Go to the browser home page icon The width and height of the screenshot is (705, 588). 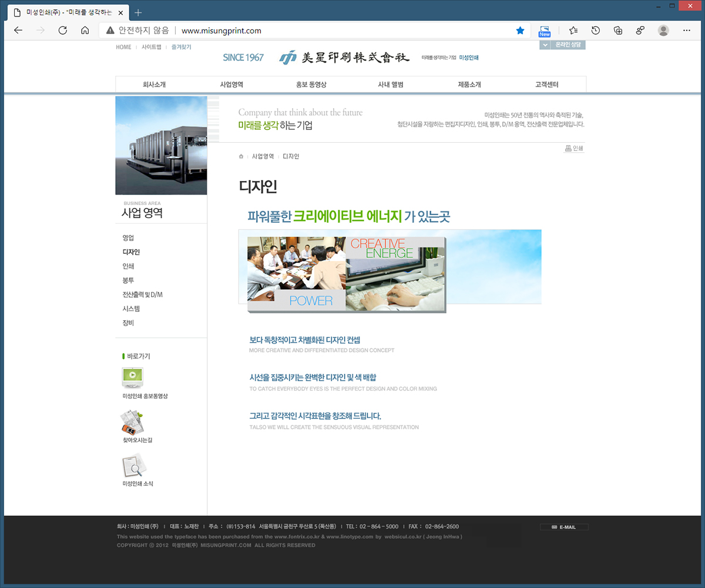click(x=85, y=31)
